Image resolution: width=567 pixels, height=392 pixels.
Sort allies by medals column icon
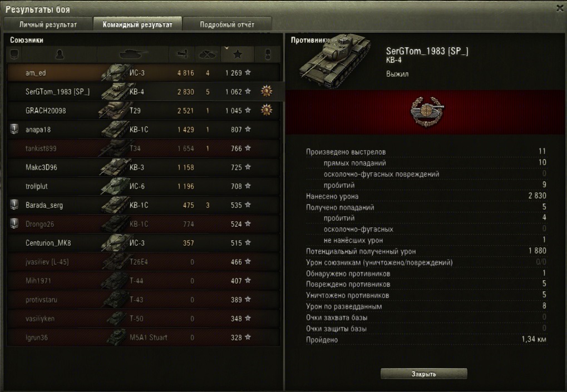(x=268, y=54)
